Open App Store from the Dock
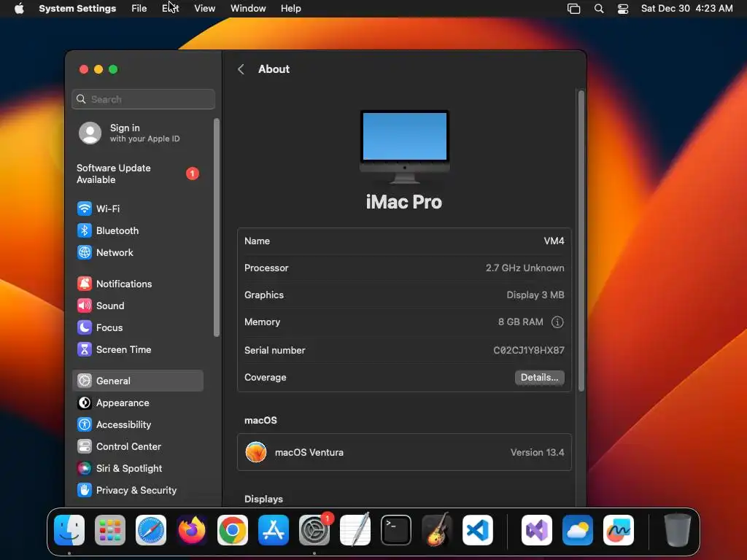 (x=274, y=530)
